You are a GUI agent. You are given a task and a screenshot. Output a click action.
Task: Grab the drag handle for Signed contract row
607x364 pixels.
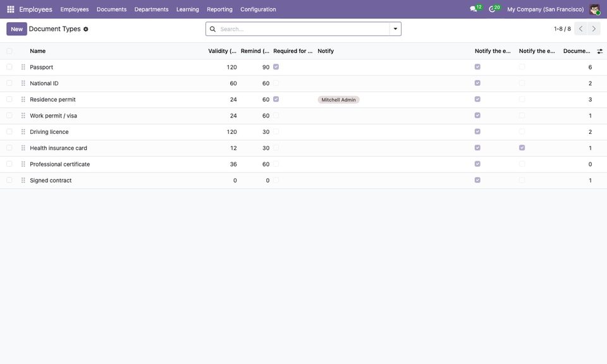23,180
